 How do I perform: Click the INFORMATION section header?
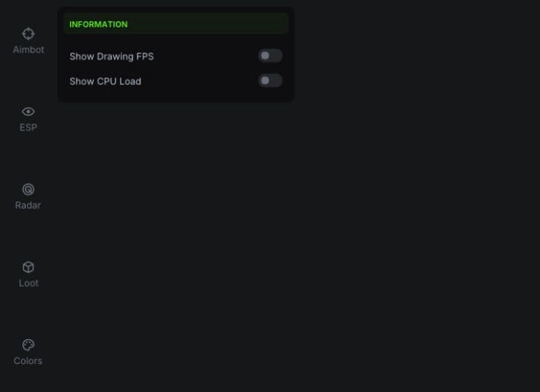(x=98, y=24)
